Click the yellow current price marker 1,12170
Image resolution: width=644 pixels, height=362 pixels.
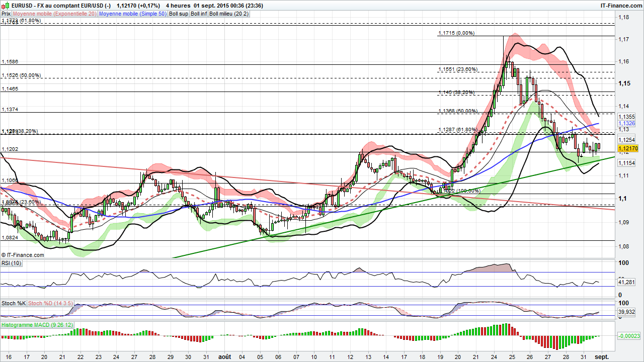(628, 149)
